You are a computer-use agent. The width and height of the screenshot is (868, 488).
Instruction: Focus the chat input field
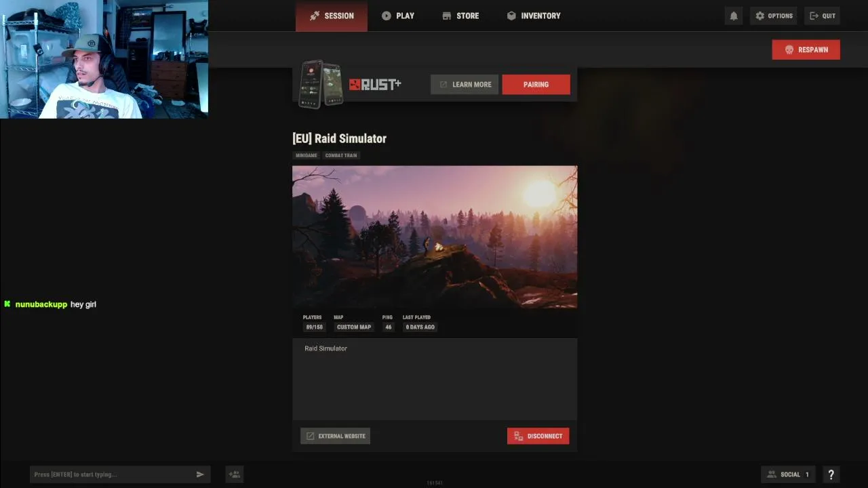point(119,474)
